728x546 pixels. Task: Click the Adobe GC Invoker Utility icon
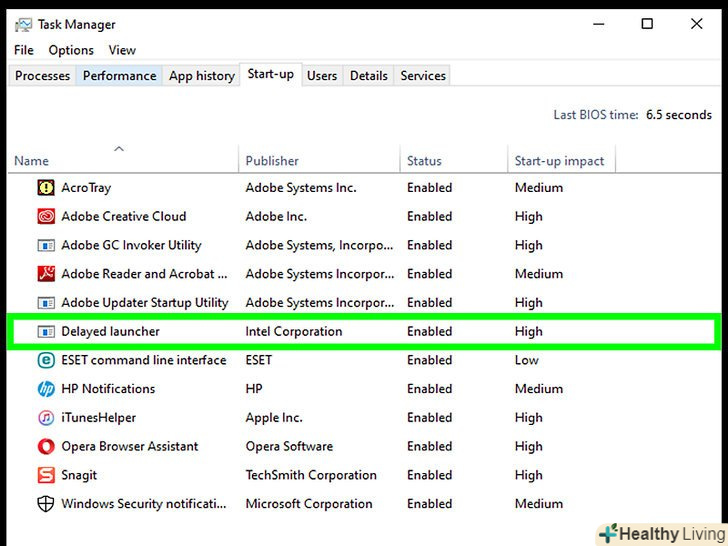(46, 245)
